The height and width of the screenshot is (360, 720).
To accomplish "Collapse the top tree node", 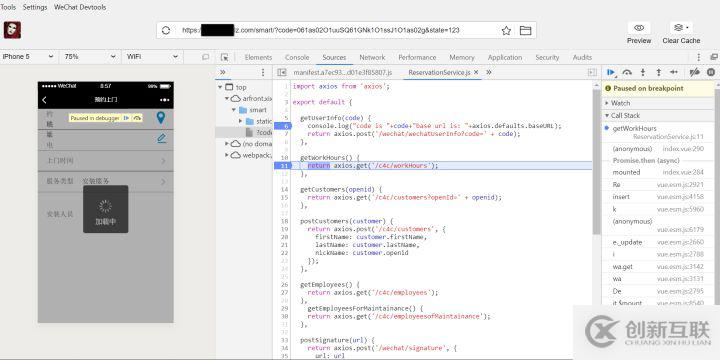I will click(x=221, y=87).
